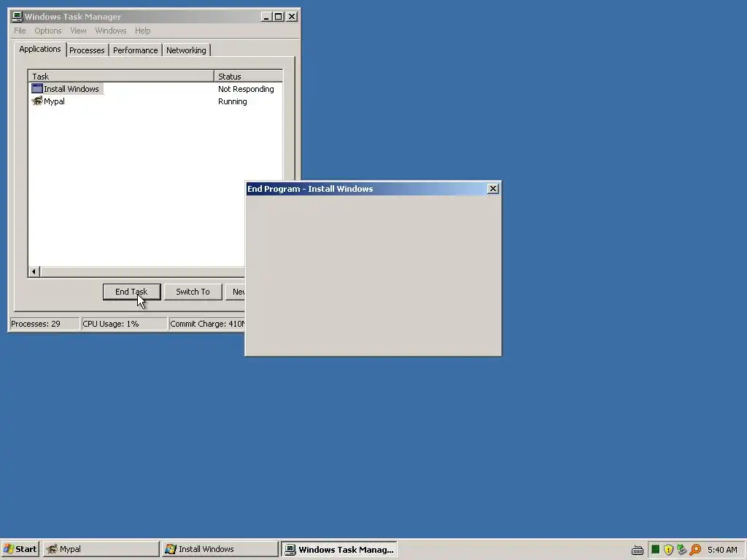
Task: Switch to the Processes tab
Action: pyautogui.click(x=87, y=50)
